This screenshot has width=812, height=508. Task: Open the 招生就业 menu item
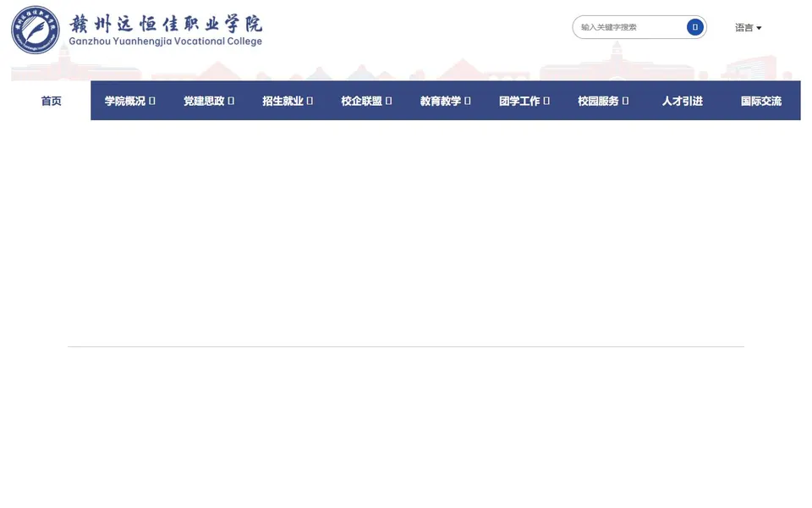coord(283,101)
